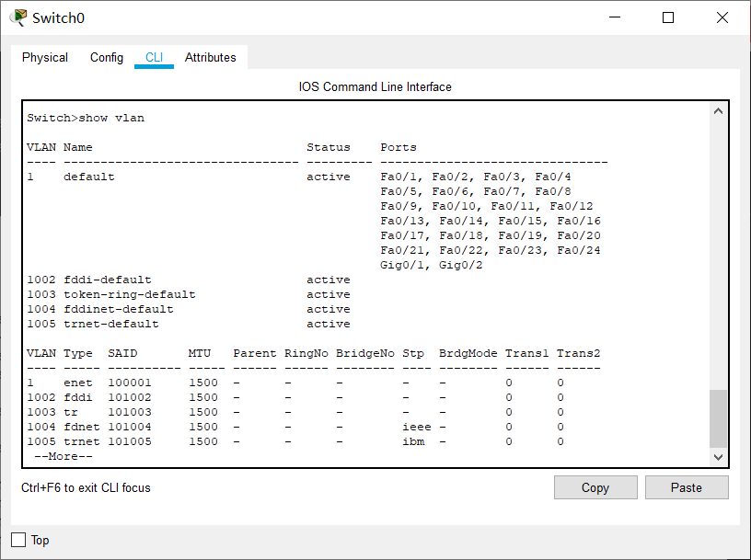The height and width of the screenshot is (560, 751).
Task: Click the CLI vertical scrollbar thumb
Action: tap(718, 418)
